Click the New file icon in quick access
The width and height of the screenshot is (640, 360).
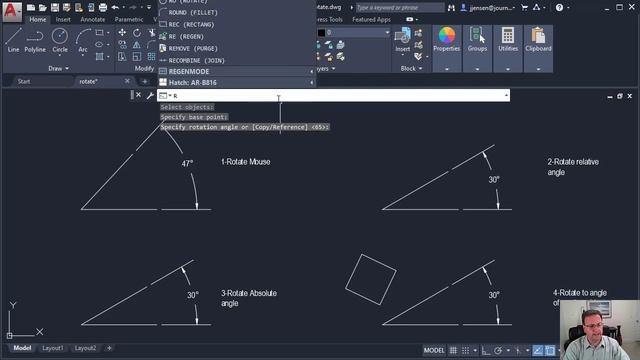31,7
